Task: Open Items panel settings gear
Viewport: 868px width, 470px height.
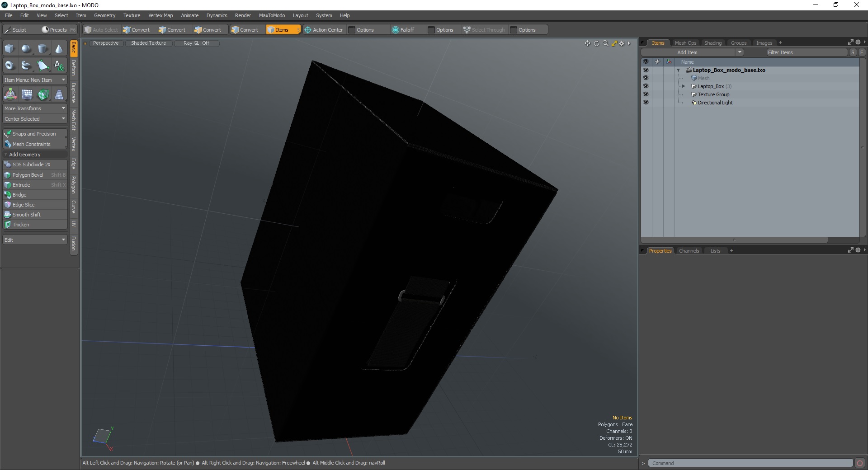Action: click(x=858, y=42)
